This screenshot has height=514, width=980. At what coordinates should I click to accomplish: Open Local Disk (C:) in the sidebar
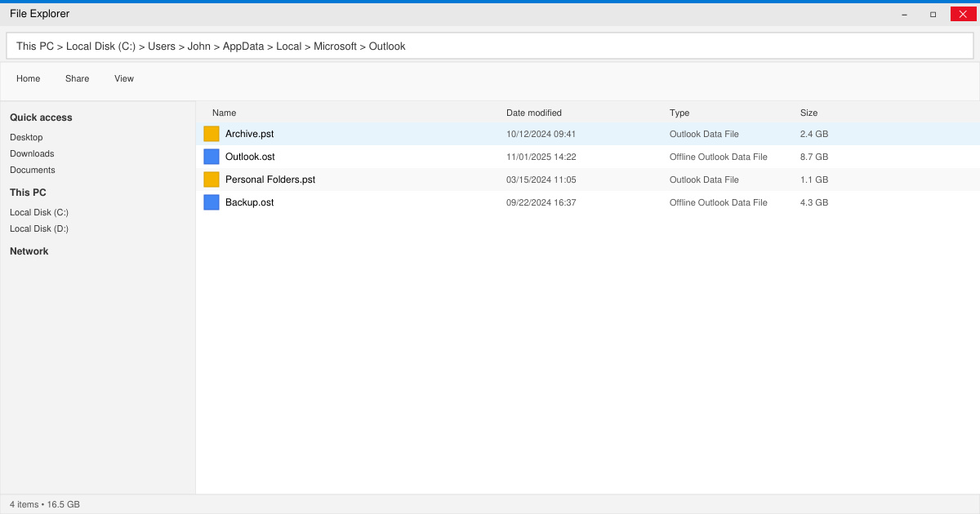click(x=39, y=212)
